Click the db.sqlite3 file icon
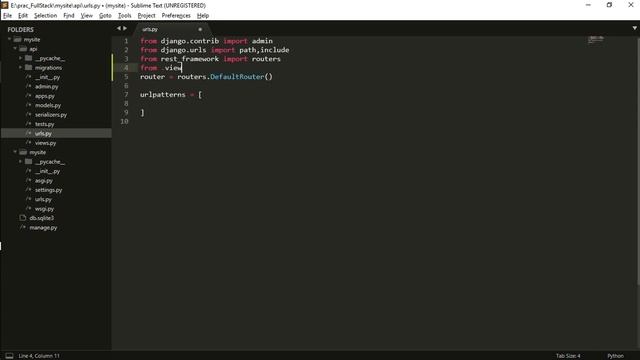The image size is (640, 360). (23, 218)
